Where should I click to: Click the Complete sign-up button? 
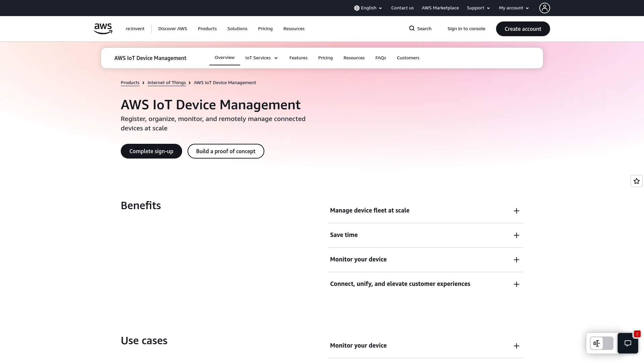(x=151, y=151)
